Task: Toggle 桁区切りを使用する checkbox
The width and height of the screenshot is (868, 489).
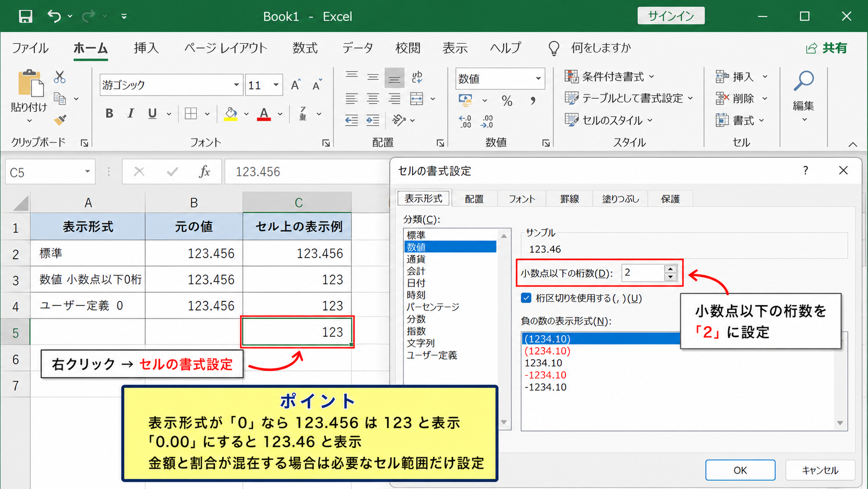Action: pyautogui.click(x=526, y=298)
